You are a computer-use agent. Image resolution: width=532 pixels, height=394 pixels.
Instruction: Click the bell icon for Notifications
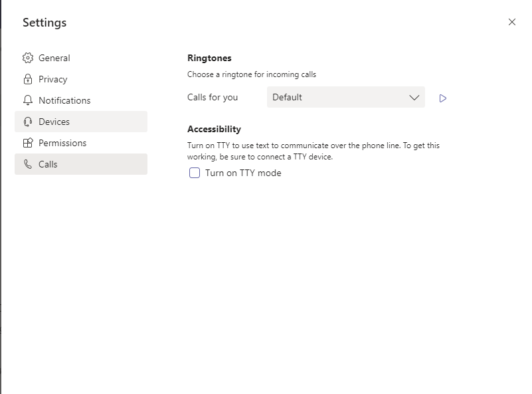[27, 100]
